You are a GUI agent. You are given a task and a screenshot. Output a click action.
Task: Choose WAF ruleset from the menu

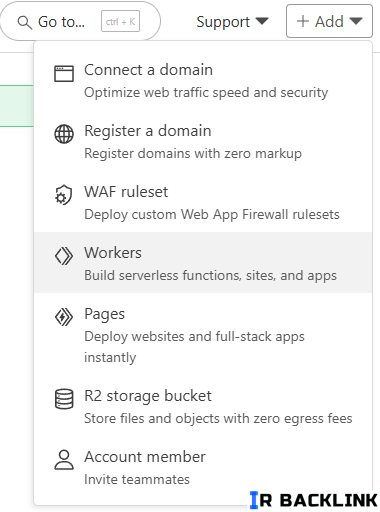203,202
